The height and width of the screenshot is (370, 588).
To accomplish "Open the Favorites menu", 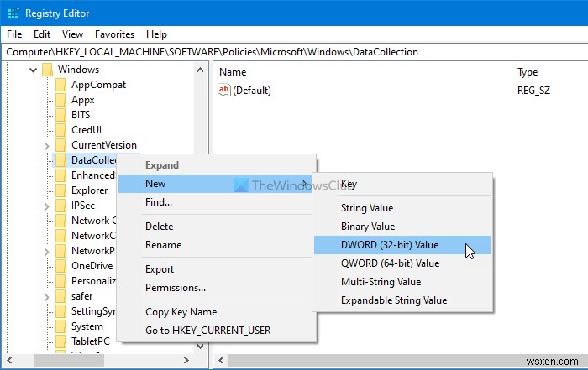I will point(114,34).
